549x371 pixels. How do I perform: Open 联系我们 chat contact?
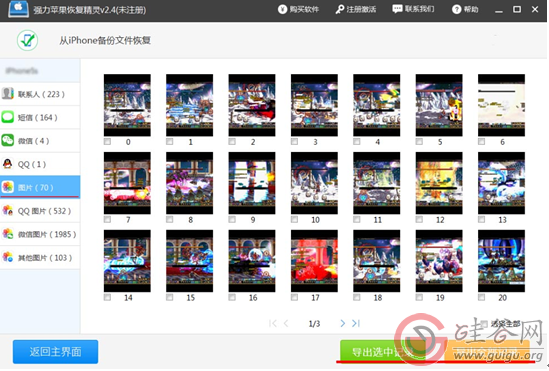point(413,9)
